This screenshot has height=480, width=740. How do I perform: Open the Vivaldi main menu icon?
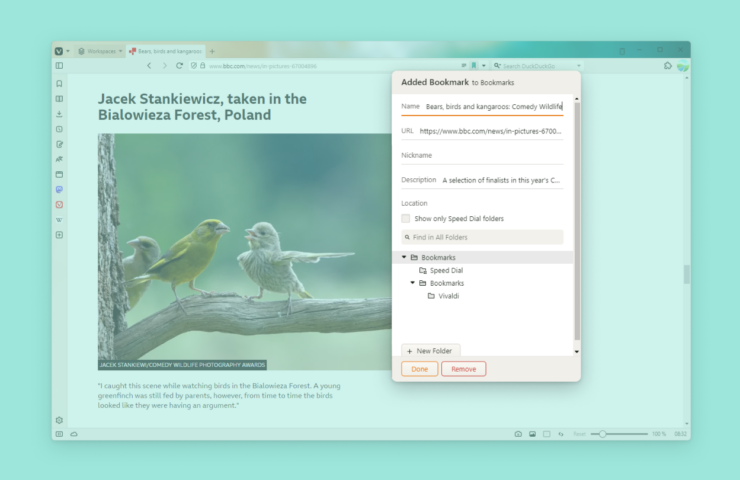point(59,51)
